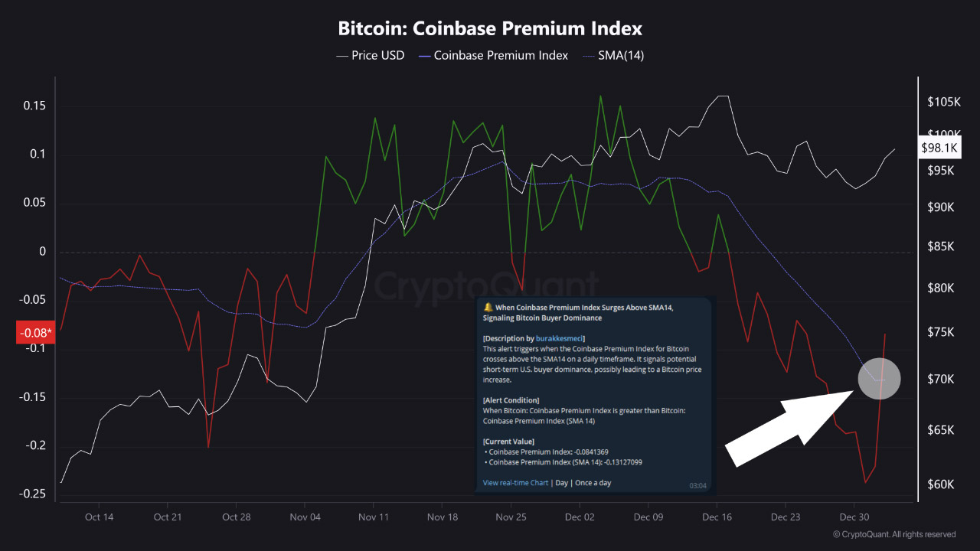Click the 03:04 timestamp in alert popup

pos(697,485)
